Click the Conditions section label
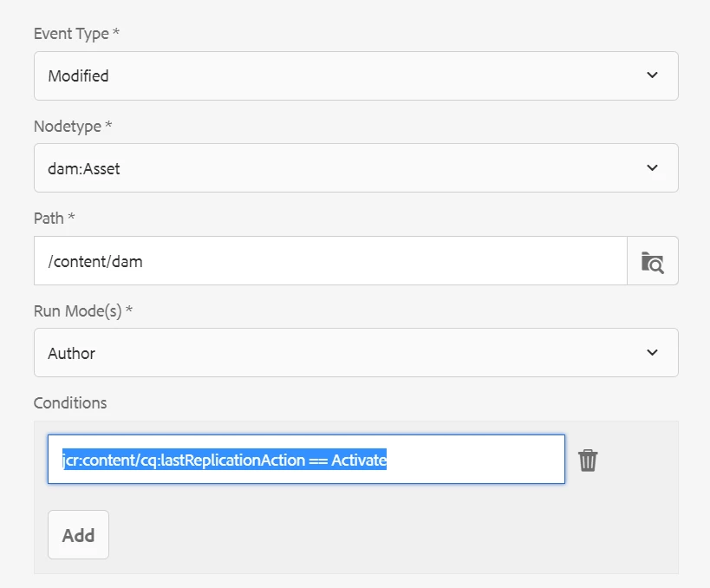Screen dimensions: 710x588 (x=70, y=403)
